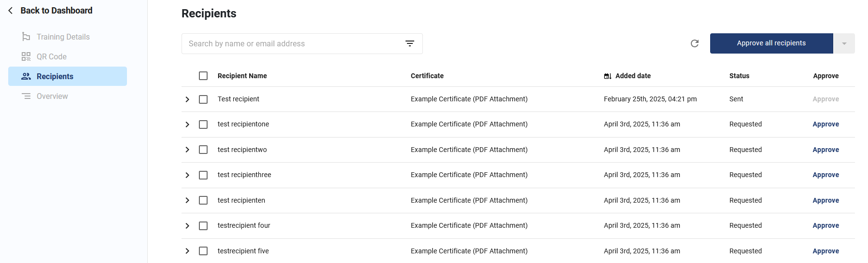Click the Recipients people icon
The image size is (868, 263).
(26, 76)
